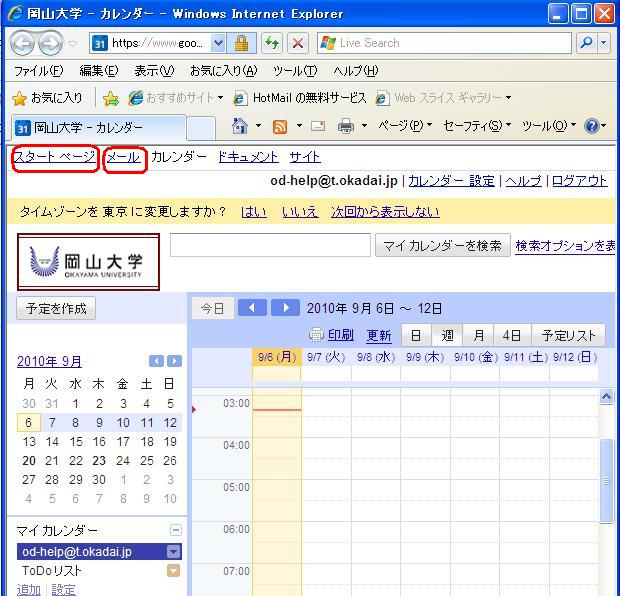Click the red Stop loading X icon
620x596 pixels.
click(298, 43)
